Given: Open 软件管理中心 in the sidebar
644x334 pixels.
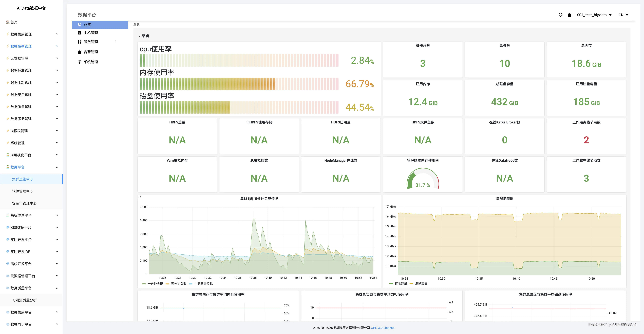Looking at the screenshot, I should pyautogui.click(x=23, y=191).
